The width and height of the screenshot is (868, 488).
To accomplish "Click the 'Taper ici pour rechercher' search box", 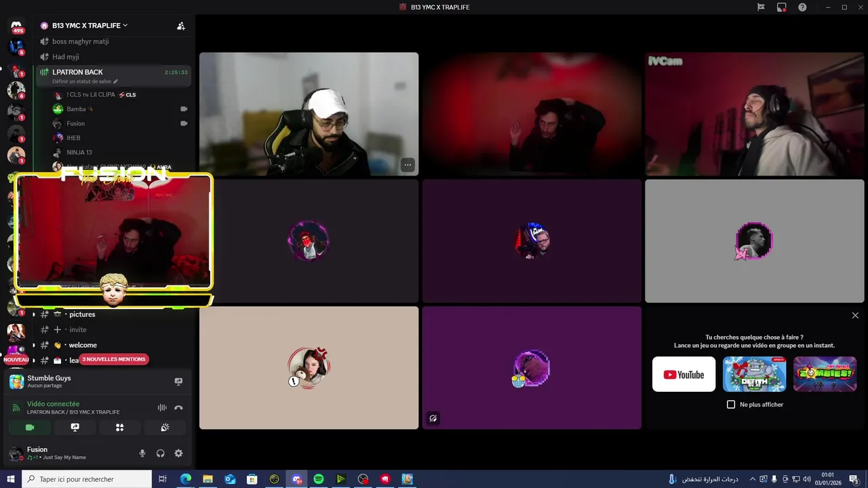I will 87,479.
